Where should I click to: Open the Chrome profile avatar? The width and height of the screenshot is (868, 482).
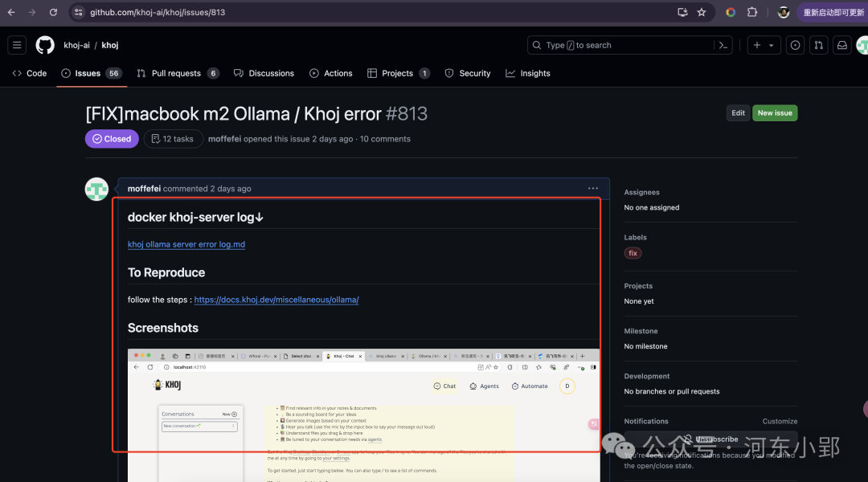[x=783, y=12]
